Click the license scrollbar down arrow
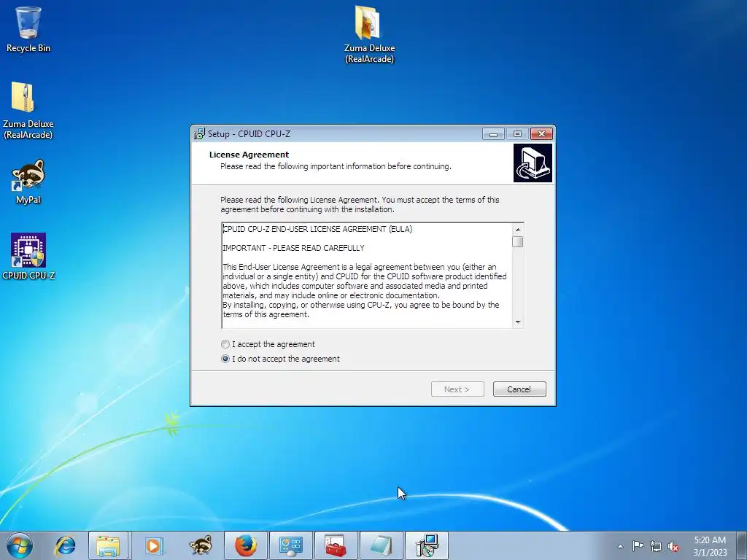 [x=518, y=322]
